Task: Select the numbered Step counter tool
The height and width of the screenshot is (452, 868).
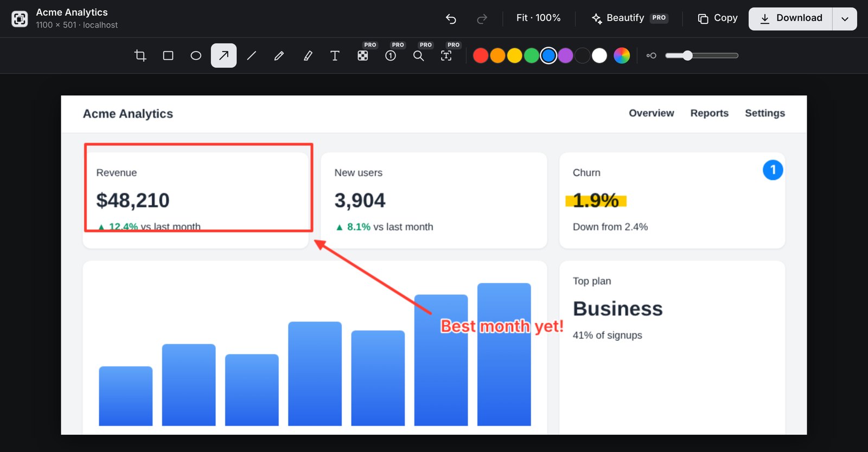Action: (x=391, y=55)
